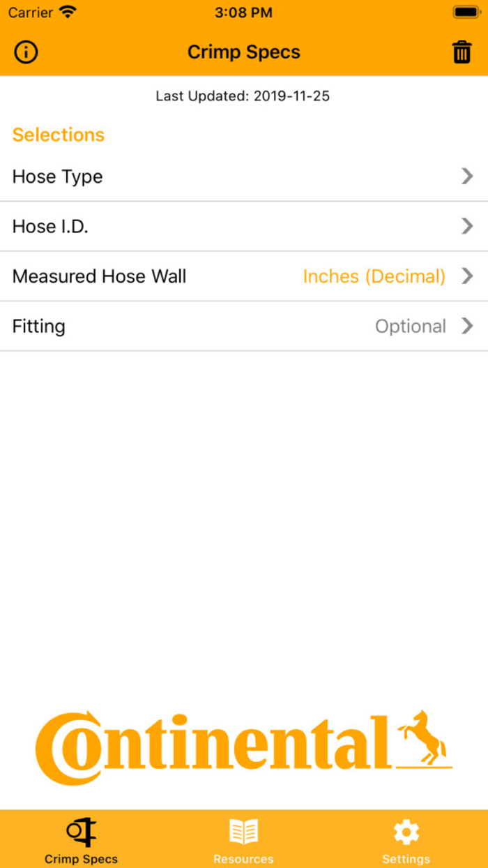Screen dimensions: 488x868
Task: Open Settings with the gear icon
Action: tap(406, 830)
